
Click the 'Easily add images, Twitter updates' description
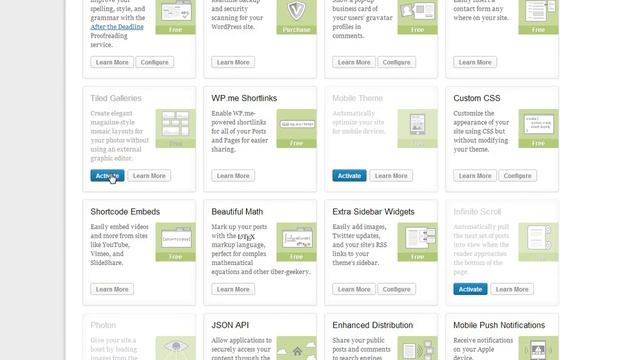pos(359,244)
